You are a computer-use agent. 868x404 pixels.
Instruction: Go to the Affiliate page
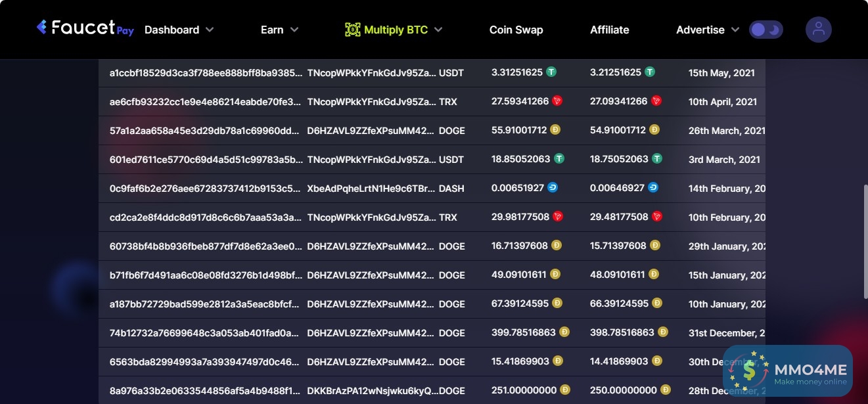(609, 30)
